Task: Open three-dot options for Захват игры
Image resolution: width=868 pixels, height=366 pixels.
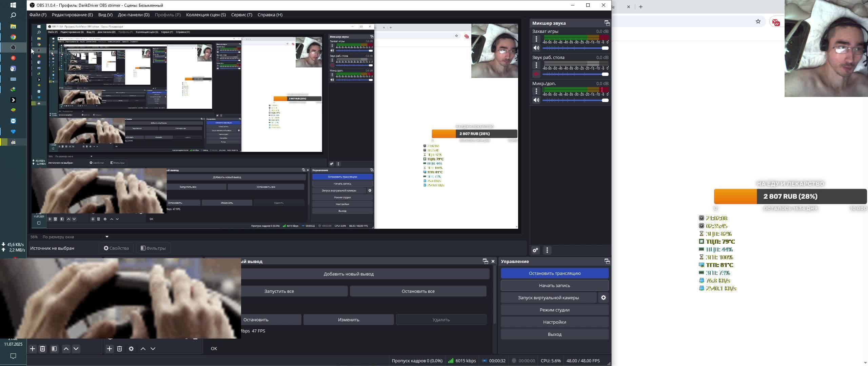Action: pyautogui.click(x=536, y=39)
